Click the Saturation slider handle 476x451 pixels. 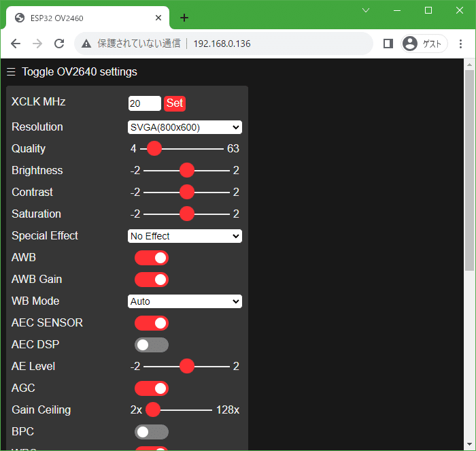pos(187,214)
